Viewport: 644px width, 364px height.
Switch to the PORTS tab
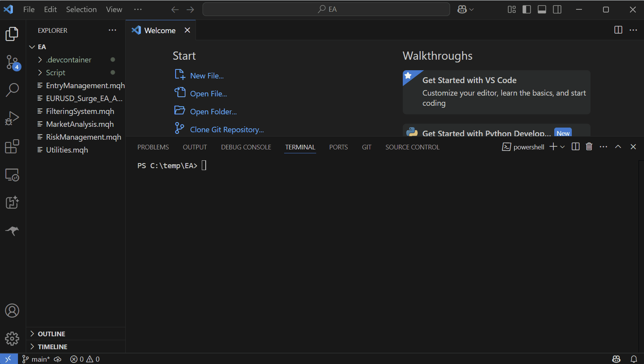tap(338, 147)
